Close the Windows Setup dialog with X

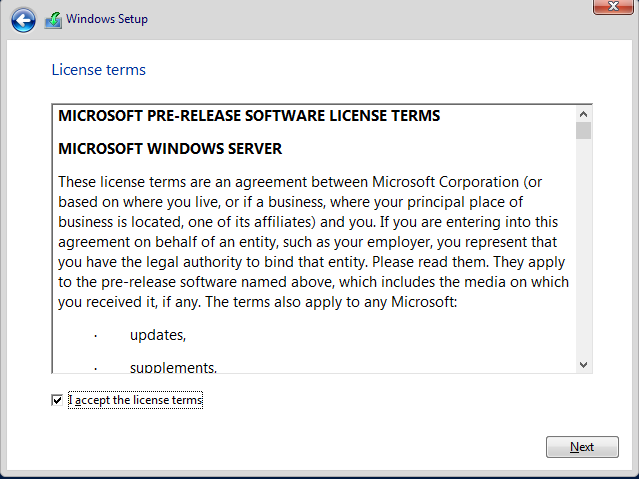[613, 7]
